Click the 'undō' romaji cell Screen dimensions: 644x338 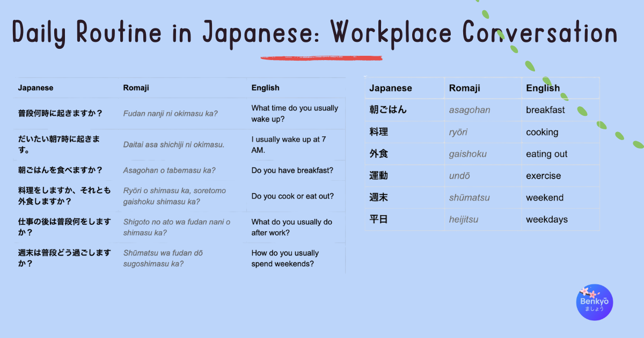click(460, 175)
